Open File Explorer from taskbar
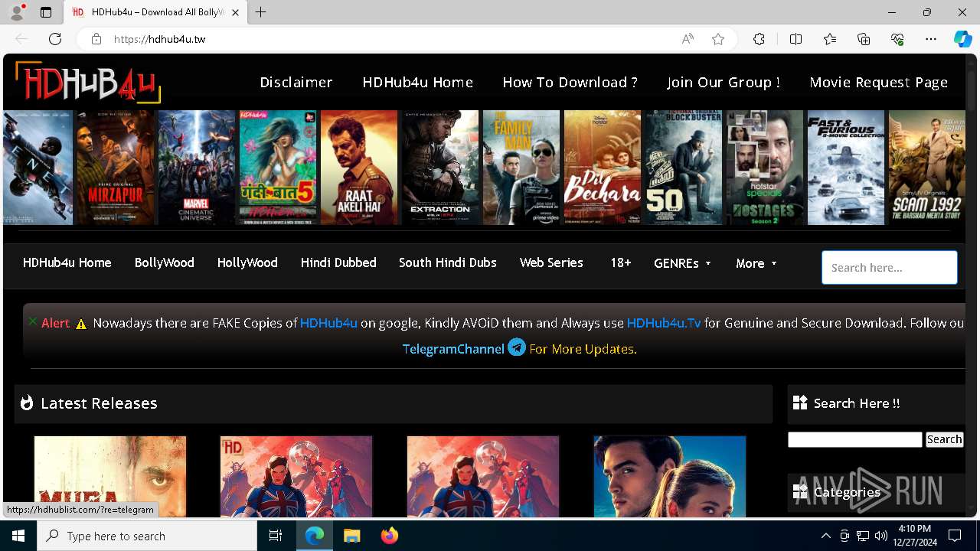 [351, 536]
